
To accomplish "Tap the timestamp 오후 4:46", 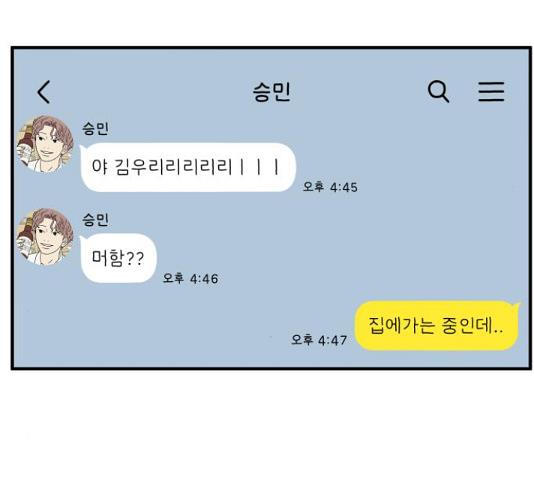I will [190, 279].
